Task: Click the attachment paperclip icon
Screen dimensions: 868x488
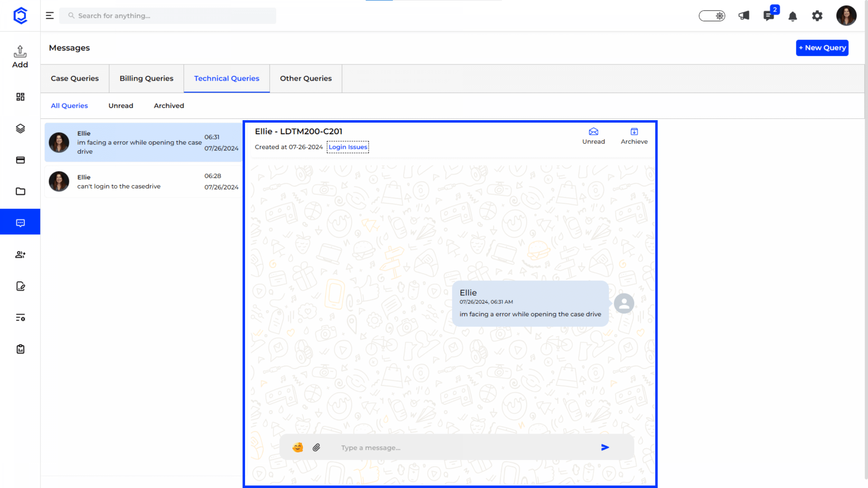Action: tap(316, 447)
